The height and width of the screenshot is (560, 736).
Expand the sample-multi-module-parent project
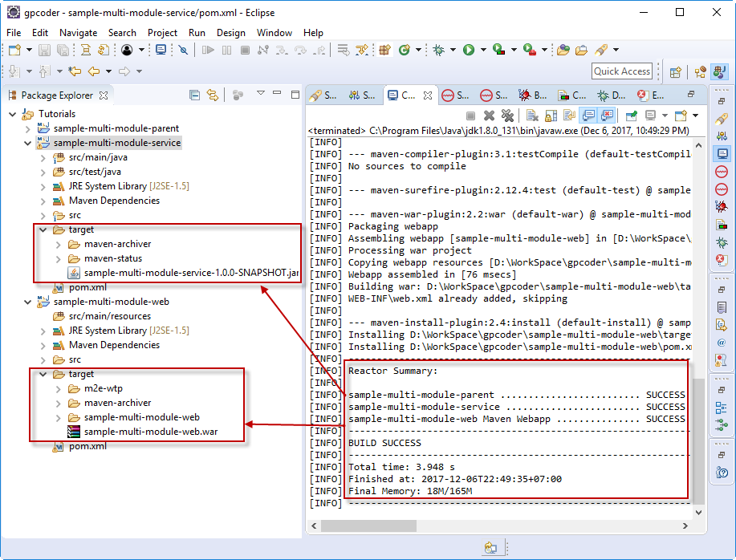point(28,128)
